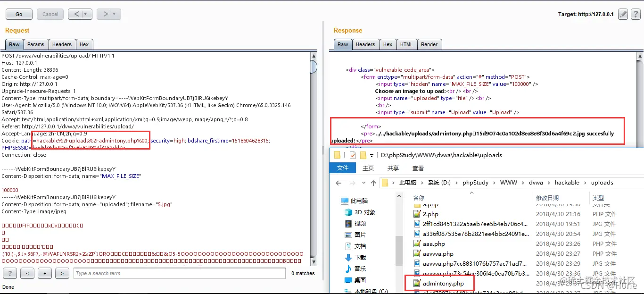The width and height of the screenshot is (644, 294).
Task: Click the next match '>' button
Action: pos(62,273)
